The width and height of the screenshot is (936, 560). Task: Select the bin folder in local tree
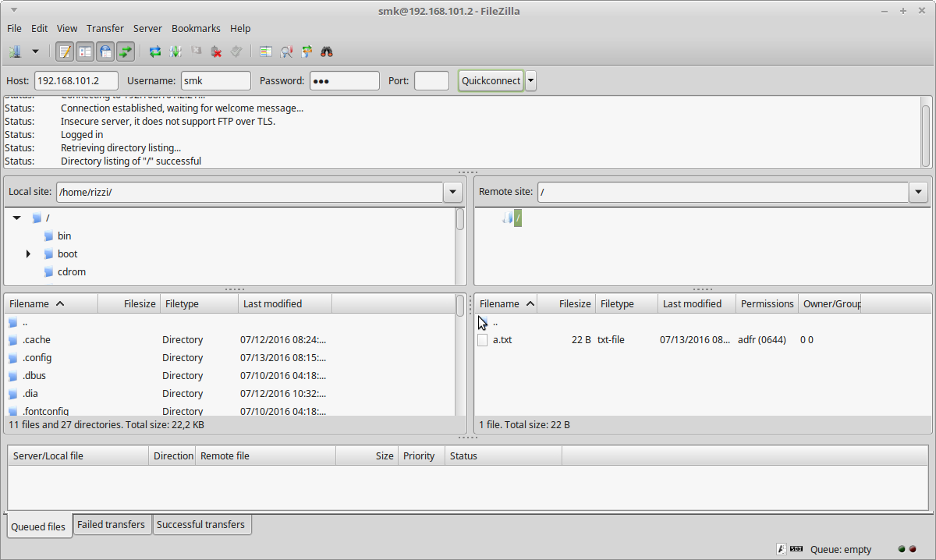pyautogui.click(x=64, y=236)
